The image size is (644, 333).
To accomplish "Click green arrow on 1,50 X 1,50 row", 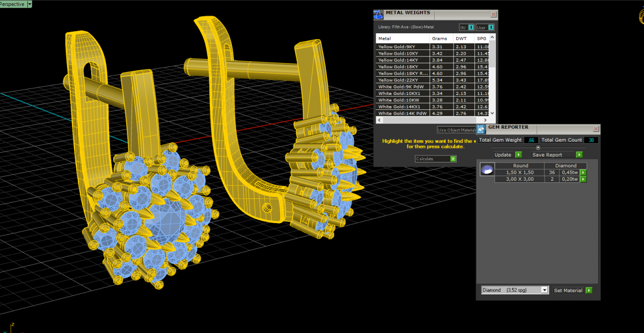I will [583, 173].
